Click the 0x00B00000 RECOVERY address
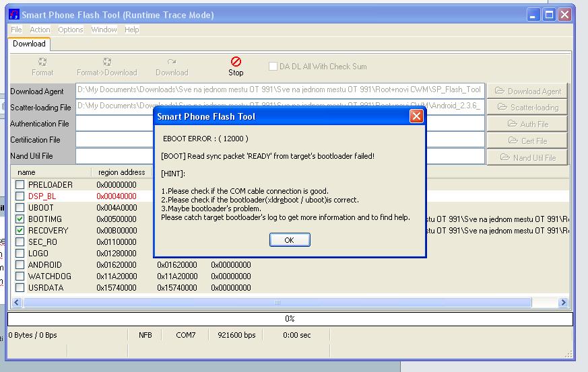This screenshot has width=588, height=372. tap(117, 230)
